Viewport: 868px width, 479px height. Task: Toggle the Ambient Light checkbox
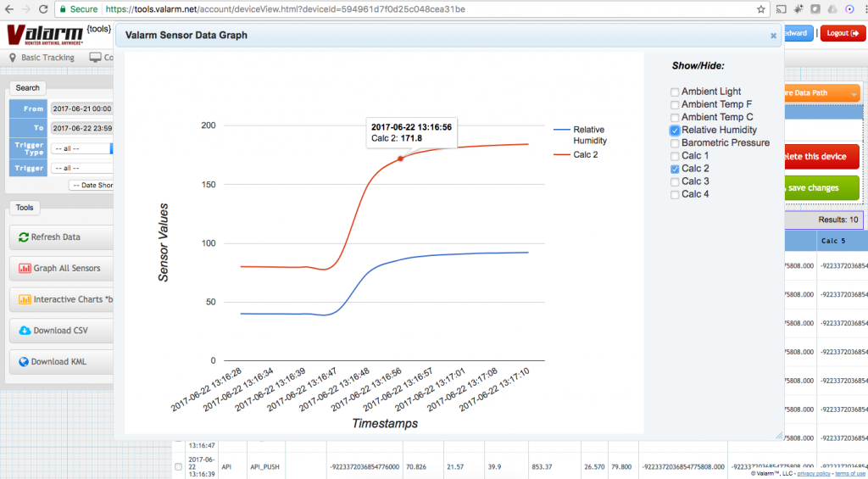[x=675, y=92]
